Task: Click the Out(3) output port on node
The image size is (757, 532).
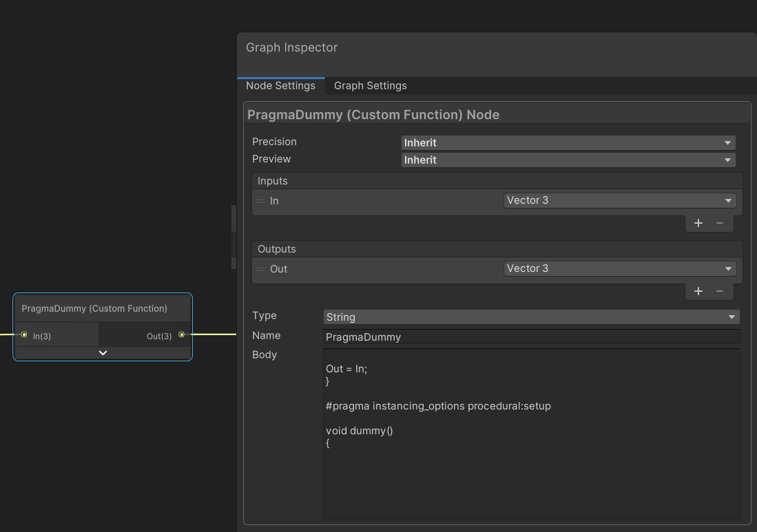Action: pyautogui.click(x=182, y=335)
